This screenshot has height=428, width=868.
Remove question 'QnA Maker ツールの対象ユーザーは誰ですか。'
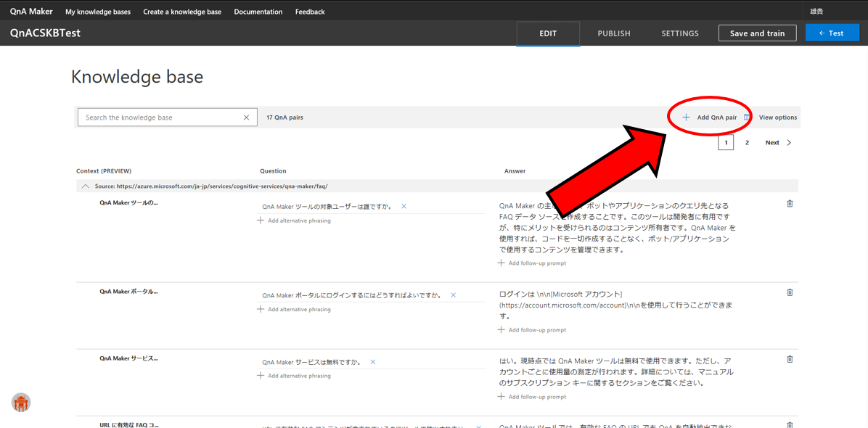404,206
